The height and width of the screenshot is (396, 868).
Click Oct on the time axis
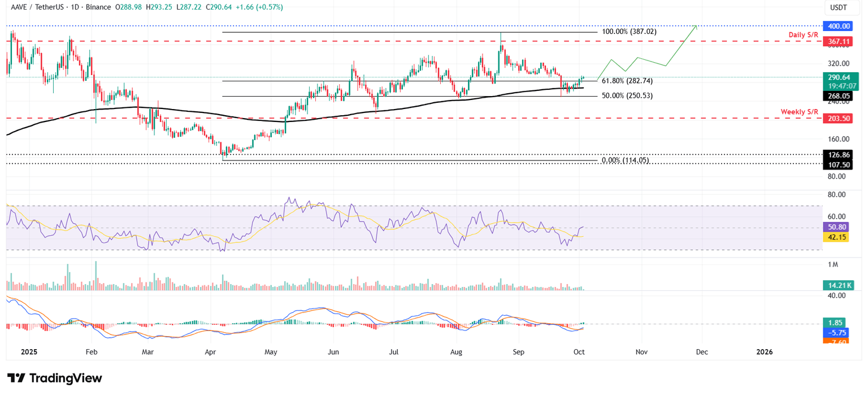pos(579,351)
